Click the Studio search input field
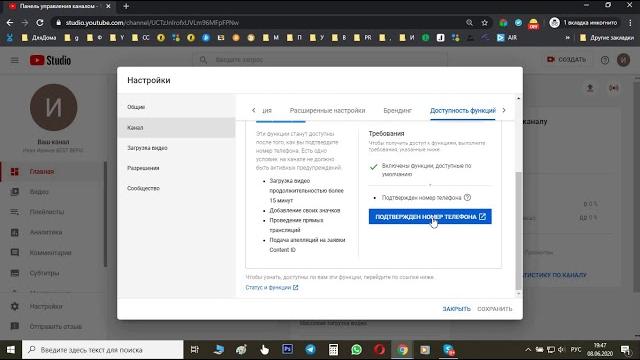Image resolution: width=640 pixels, height=360 pixels. click(x=320, y=60)
